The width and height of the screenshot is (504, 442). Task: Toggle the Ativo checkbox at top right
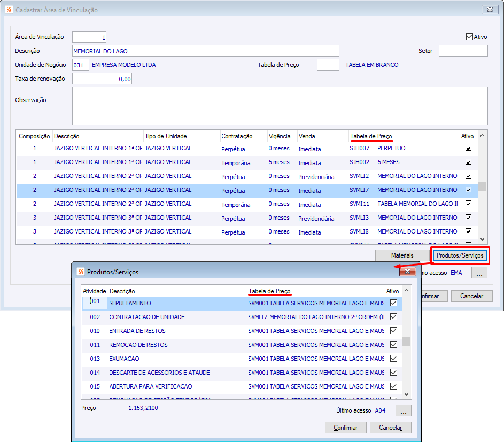pos(469,37)
